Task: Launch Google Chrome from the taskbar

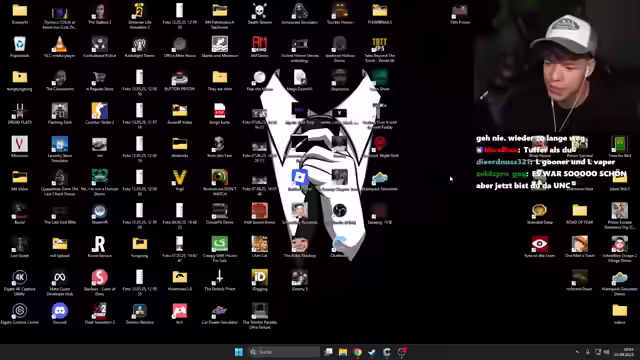Action: click(x=358, y=352)
